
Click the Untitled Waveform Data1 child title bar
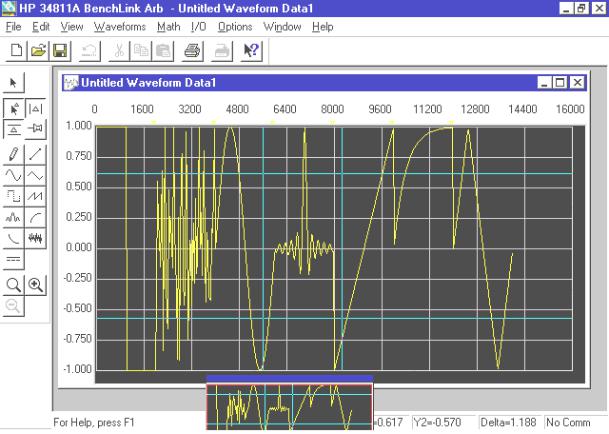click(x=324, y=83)
